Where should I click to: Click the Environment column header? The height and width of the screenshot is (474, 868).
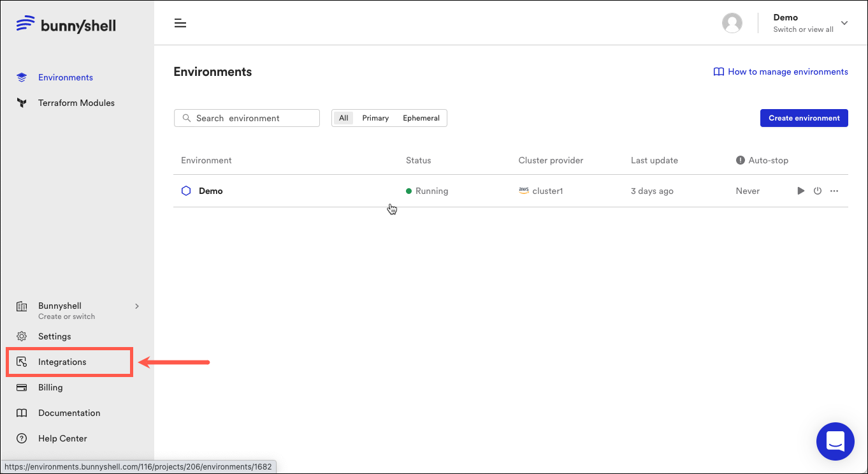click(206, 160)
